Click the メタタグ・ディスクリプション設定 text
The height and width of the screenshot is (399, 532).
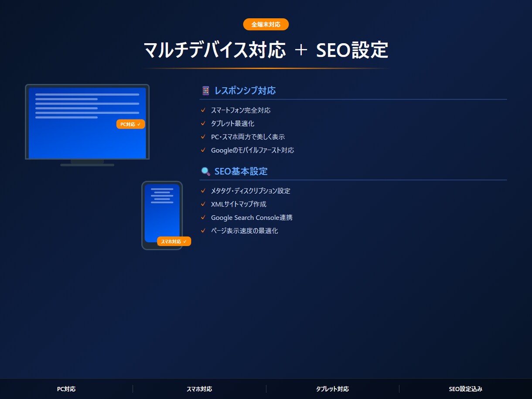coord(251,191)
